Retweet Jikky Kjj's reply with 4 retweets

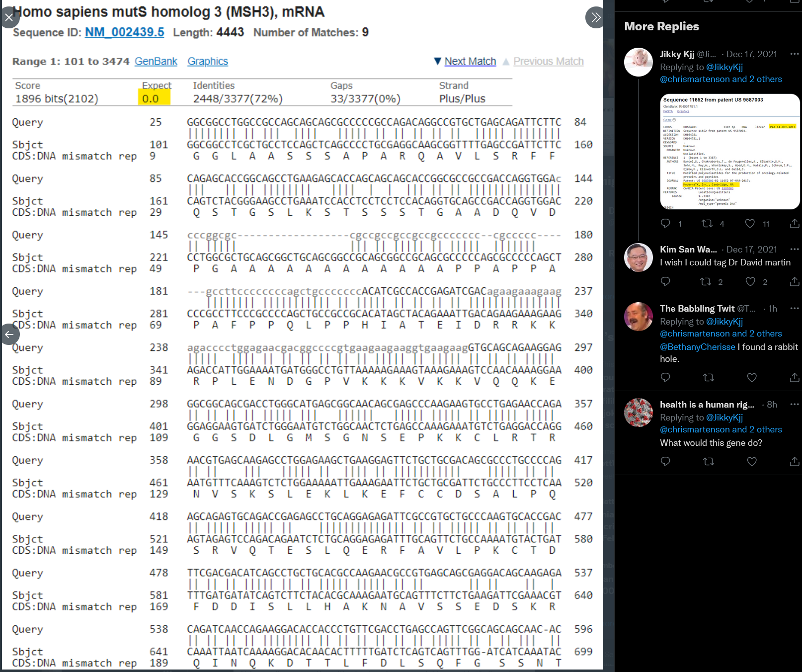[x=707, y=224]
